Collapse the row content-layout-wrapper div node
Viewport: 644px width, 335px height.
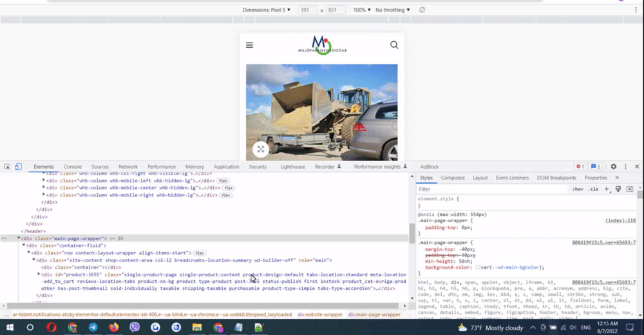[28, 253]
